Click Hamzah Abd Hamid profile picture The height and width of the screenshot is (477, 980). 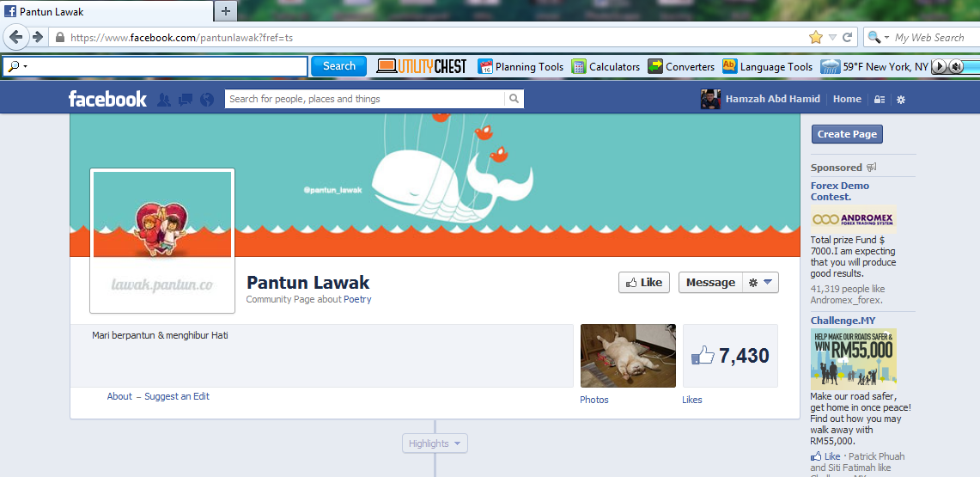(x=710, y=99)
